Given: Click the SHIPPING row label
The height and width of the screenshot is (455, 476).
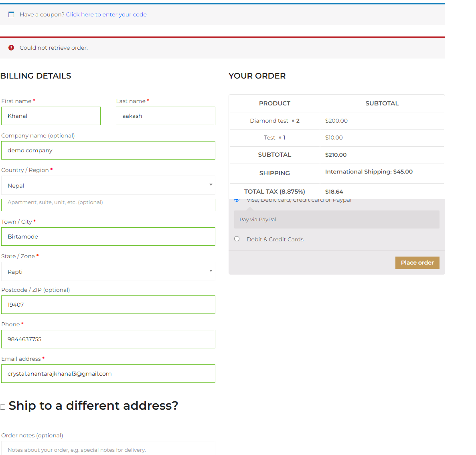Looking at the screenshot, I should click(274, 173).
